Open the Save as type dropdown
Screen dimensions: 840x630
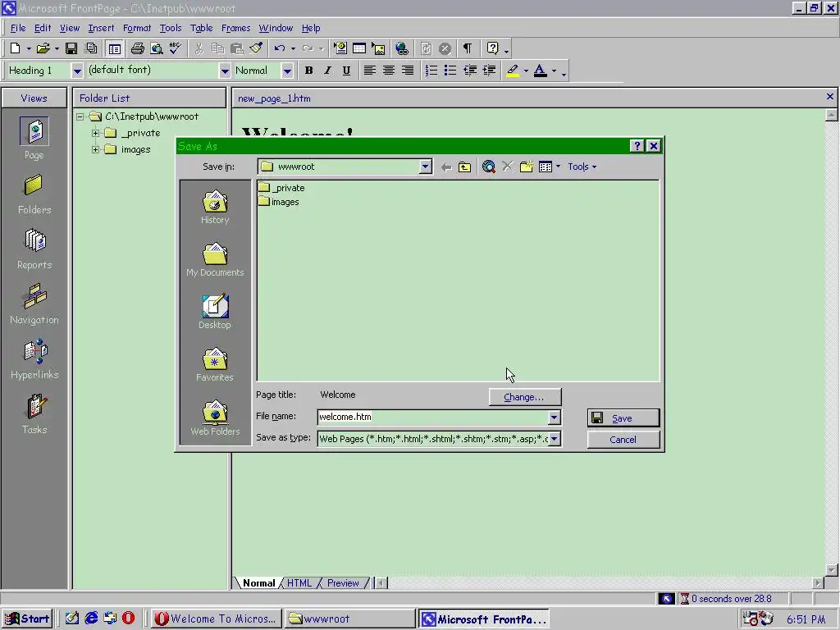pos(554,439)
